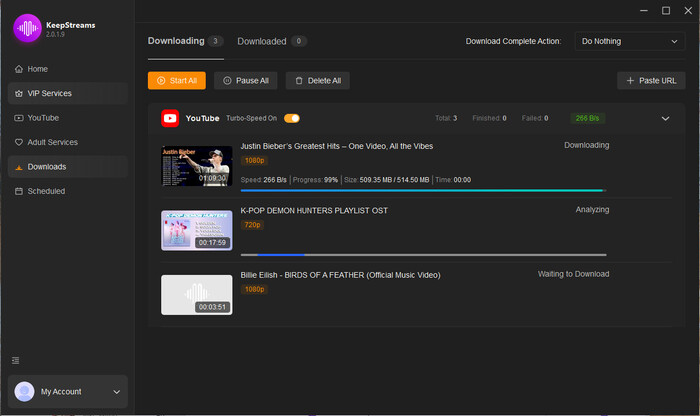This screenshot has height=416, width=700.
Task: Click the BIRDS OF A FEATHER title
Action: (x=340, y=275)
